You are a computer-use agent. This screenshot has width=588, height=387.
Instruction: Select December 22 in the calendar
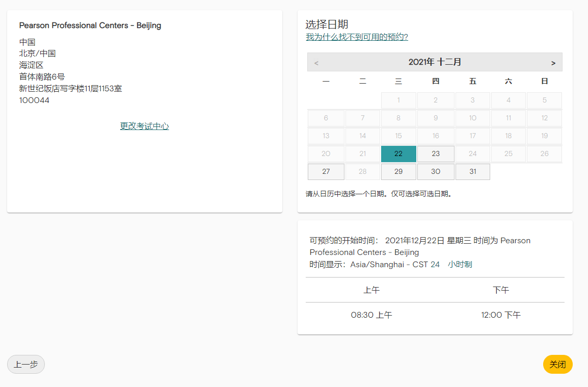click(x=398, y=154)
